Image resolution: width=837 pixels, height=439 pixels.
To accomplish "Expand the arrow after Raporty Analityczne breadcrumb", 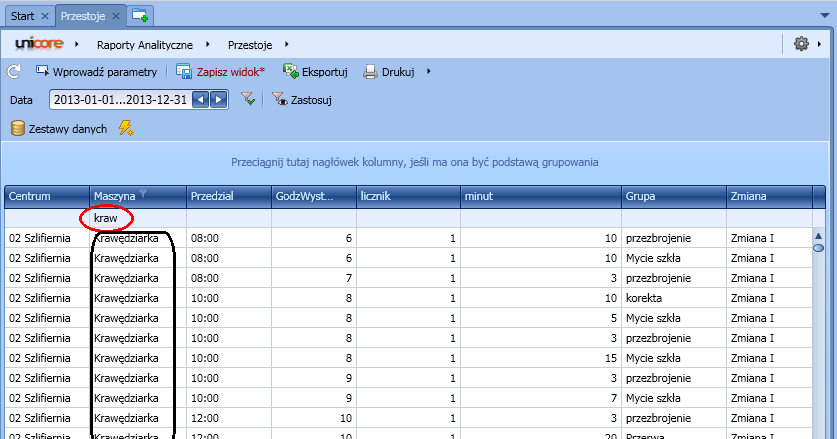I will coord(207,44).
